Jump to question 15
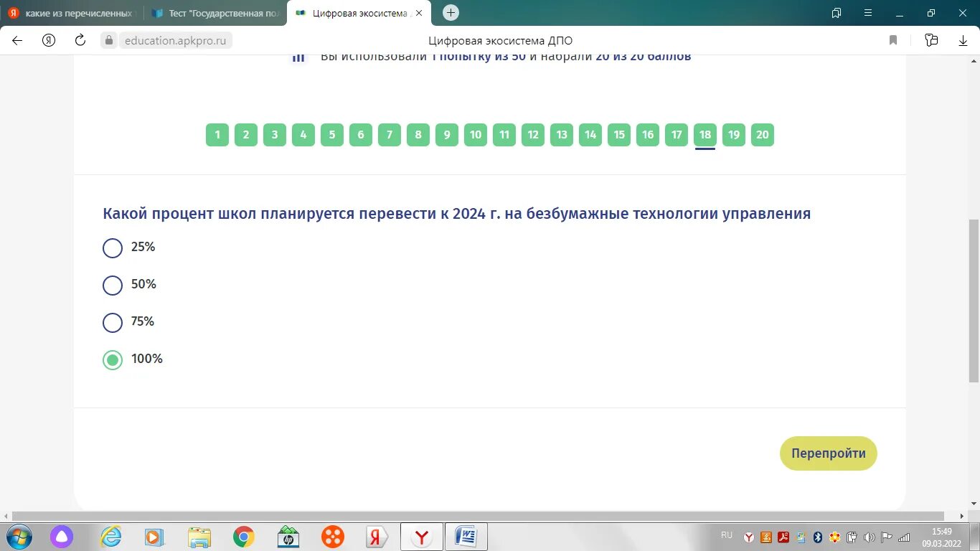Viewport: 980px width, 551px height. (619, 135)
